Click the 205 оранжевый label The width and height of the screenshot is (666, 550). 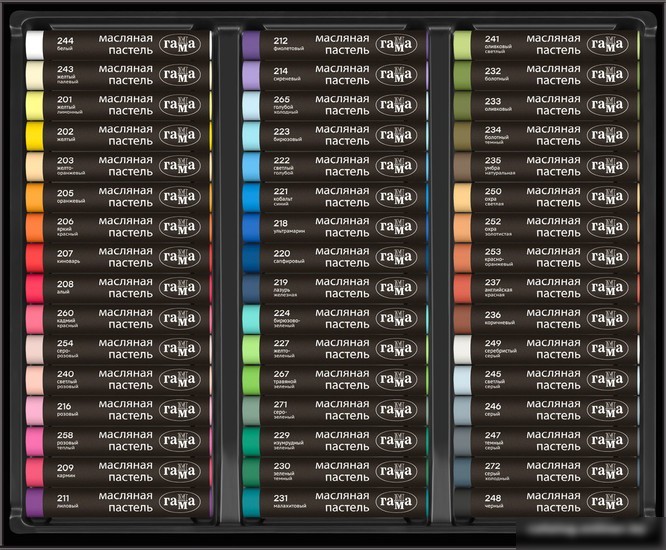coord(71,196)
